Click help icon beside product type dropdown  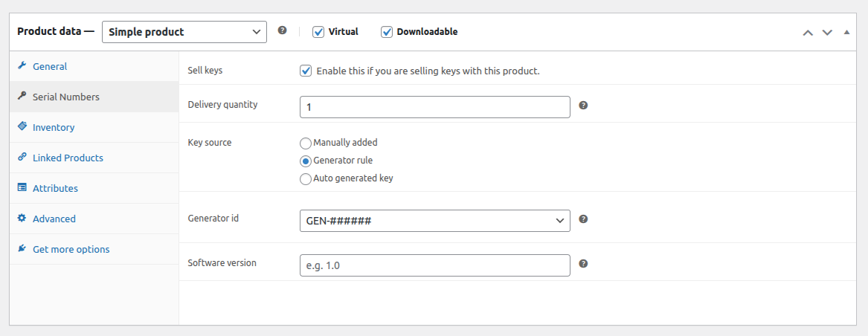coord(283,30)
